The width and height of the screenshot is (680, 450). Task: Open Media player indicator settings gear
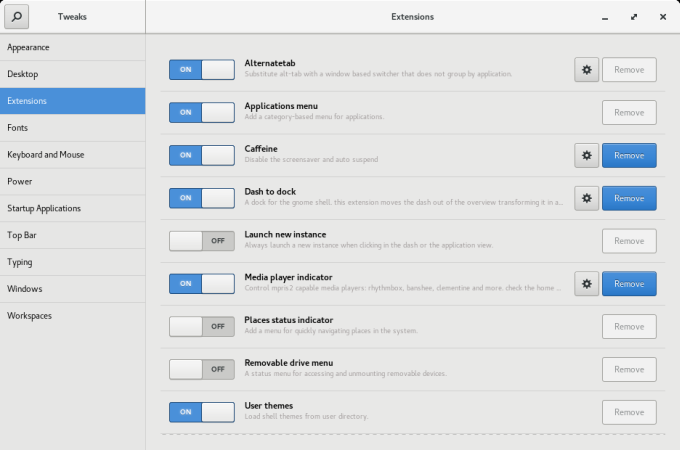pos(587,284)
